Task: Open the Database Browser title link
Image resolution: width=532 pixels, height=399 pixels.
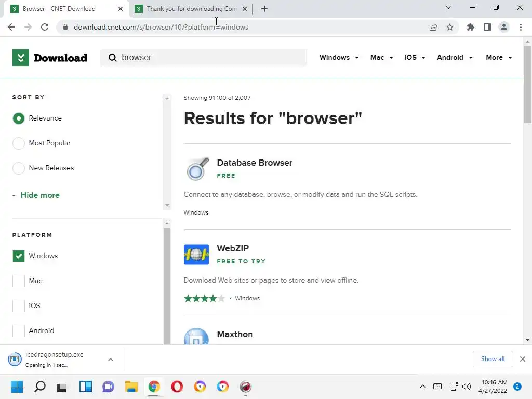Action: coord(255,163)
